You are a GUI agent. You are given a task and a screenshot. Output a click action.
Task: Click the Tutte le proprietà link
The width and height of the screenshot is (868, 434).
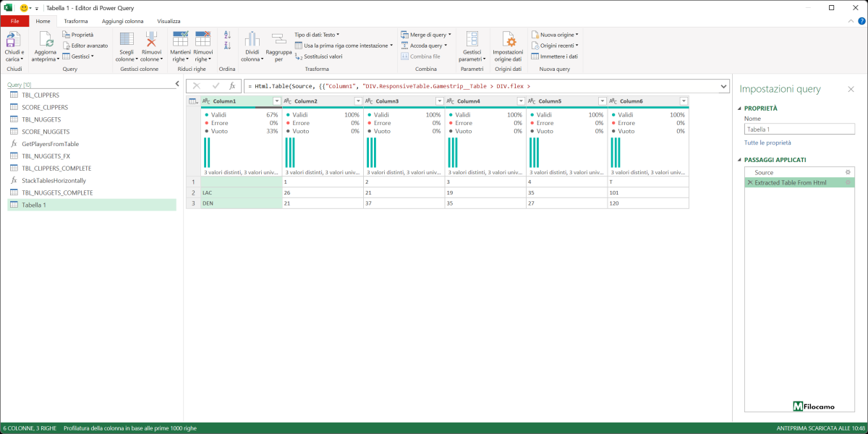click(x=767, y=143)
